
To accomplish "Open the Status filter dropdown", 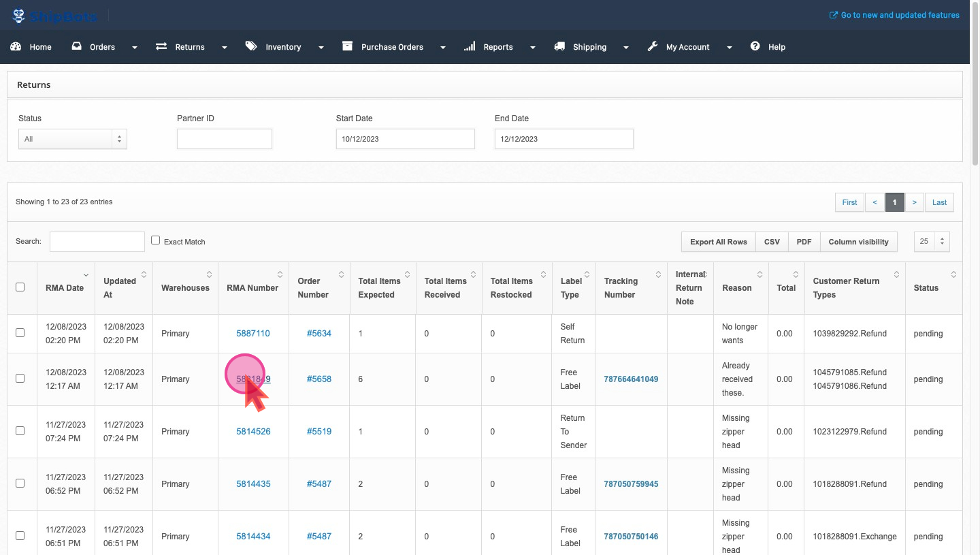I will point(73,139).
